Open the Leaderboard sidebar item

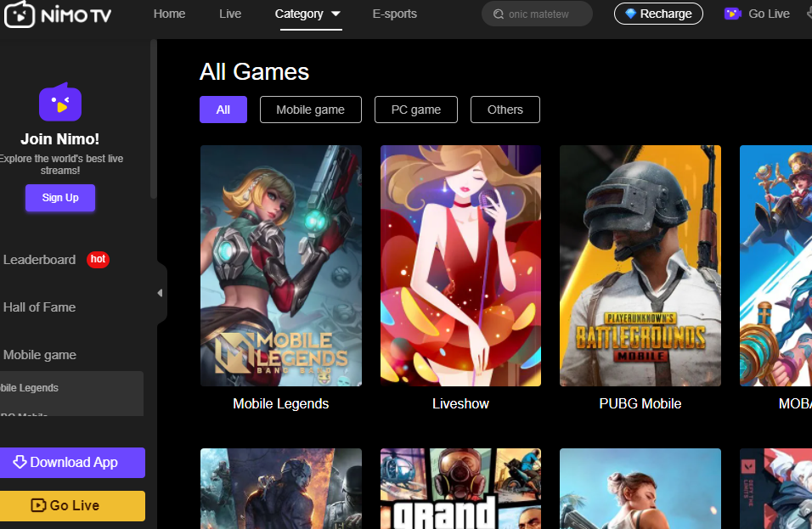point(39,259)
